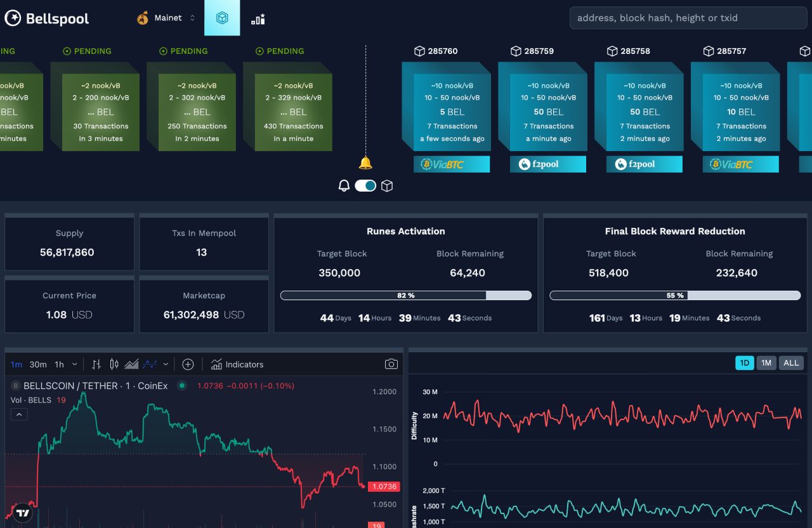Click the red difficulty chart line

pos(622,416)
